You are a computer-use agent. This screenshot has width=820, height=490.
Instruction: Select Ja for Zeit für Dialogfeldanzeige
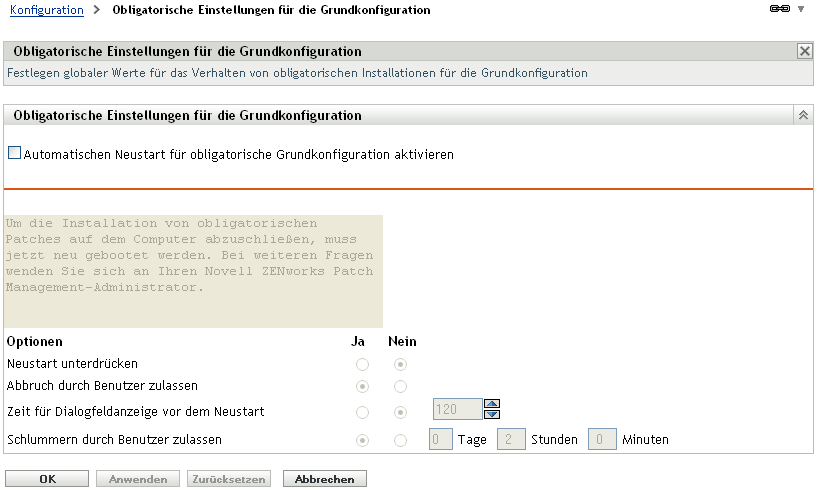pyautogui.click(x=362, y=413)
